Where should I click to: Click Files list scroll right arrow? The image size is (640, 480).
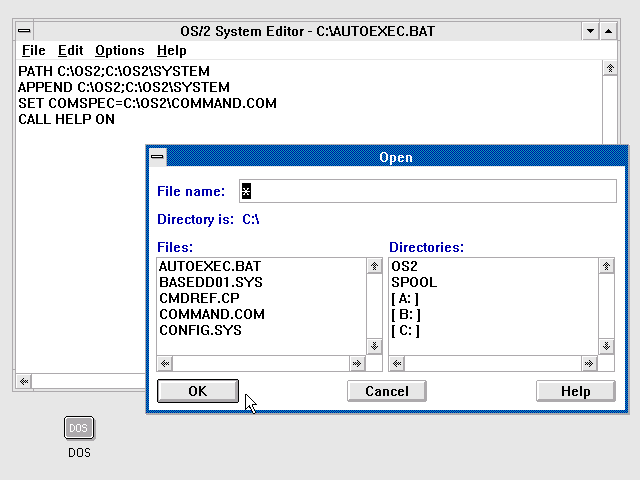[357, 363]
